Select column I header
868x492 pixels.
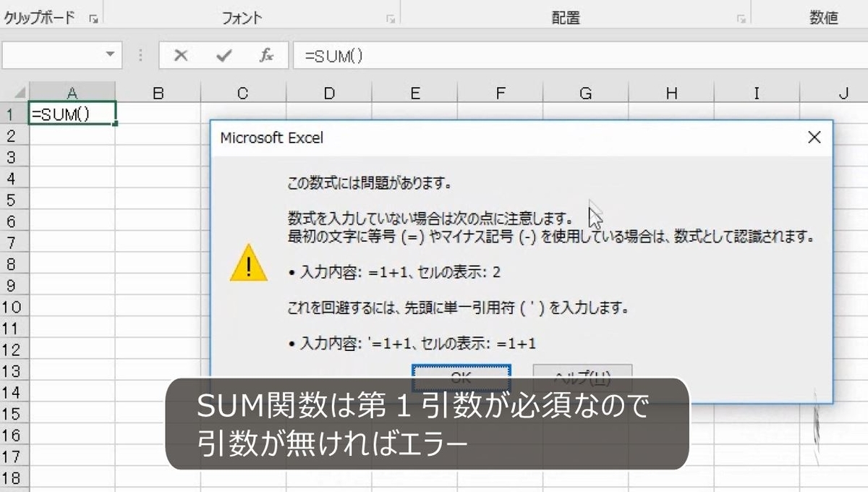tap(757, 93)
